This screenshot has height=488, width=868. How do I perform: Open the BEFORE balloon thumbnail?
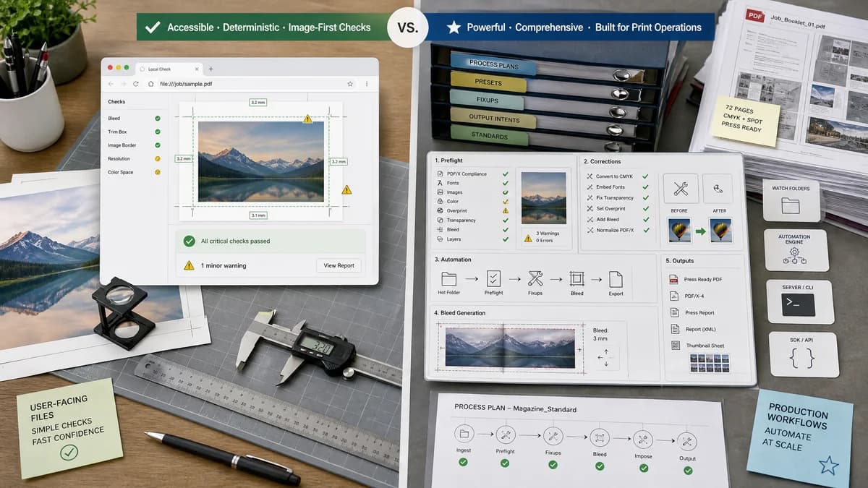[x=680, y=231]
